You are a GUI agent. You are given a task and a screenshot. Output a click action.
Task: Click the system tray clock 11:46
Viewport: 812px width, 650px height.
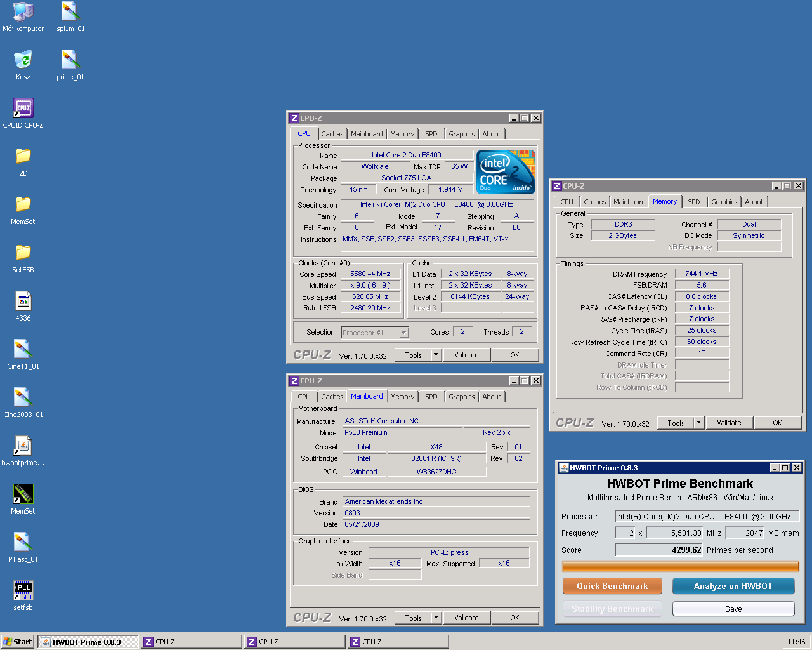pyautogui.click(x=796, y=642)
